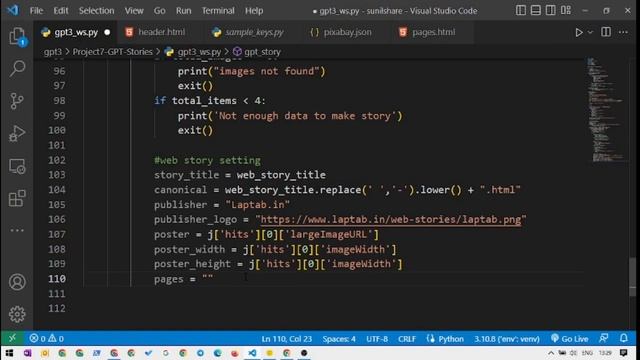Select Python interpreter 3.10.8 venv

(507, 339)
